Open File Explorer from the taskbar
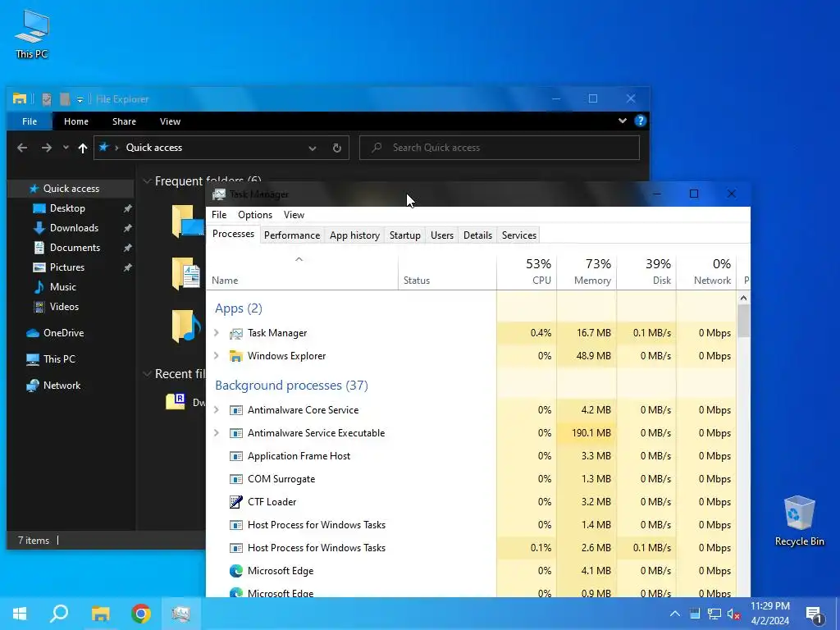 click(x=100, y=614)
